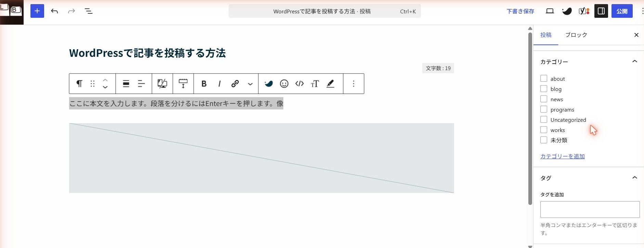Screen dimensions: 644x248
Task: Toggle italic formatting
Action: 219,83
